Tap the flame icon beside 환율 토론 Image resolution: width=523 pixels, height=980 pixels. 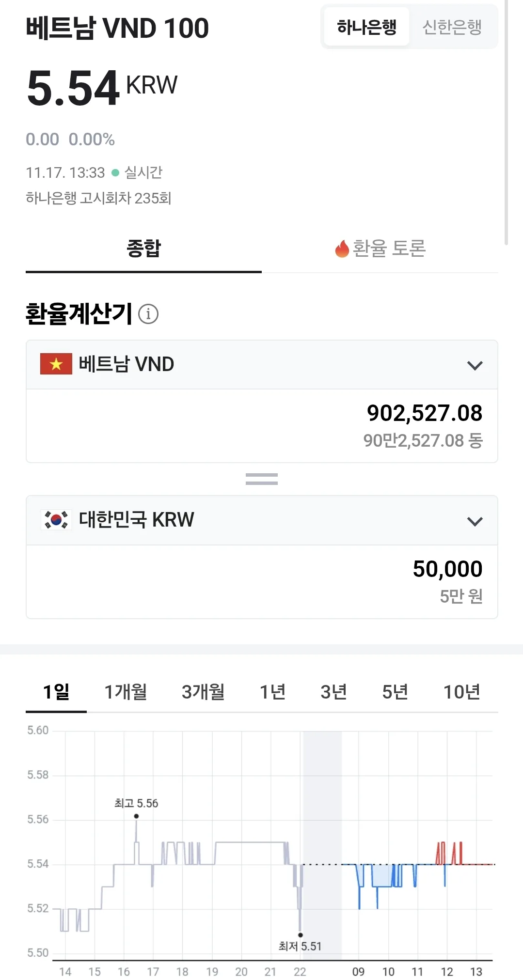click(x=342, y=249)
